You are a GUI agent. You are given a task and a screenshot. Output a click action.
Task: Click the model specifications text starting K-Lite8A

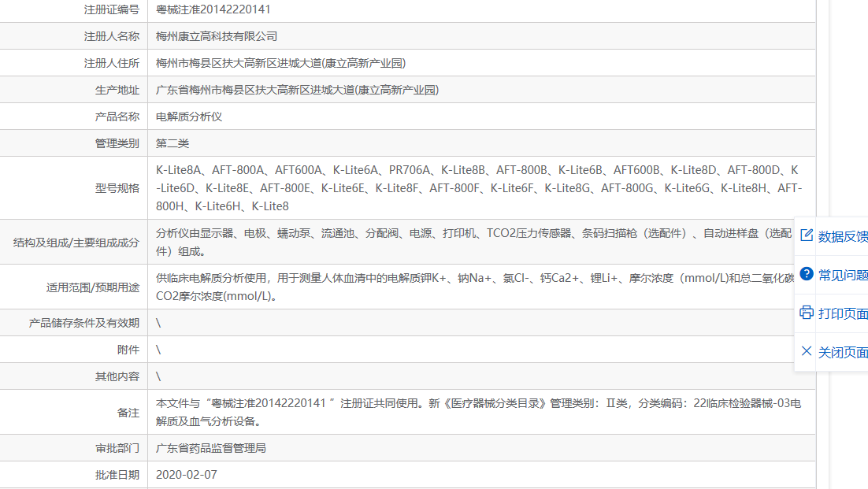click(479, 188)
